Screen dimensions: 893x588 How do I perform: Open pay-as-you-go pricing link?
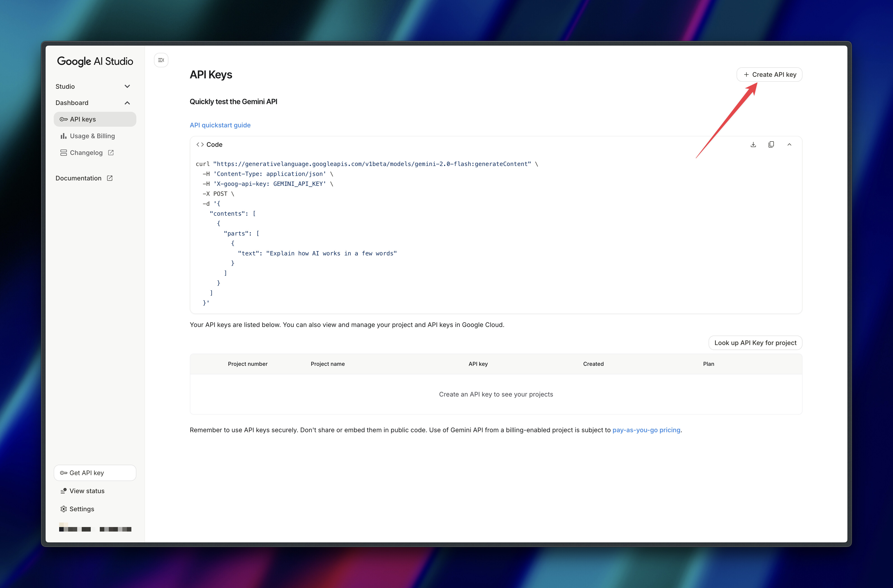(x=646, y=430)
